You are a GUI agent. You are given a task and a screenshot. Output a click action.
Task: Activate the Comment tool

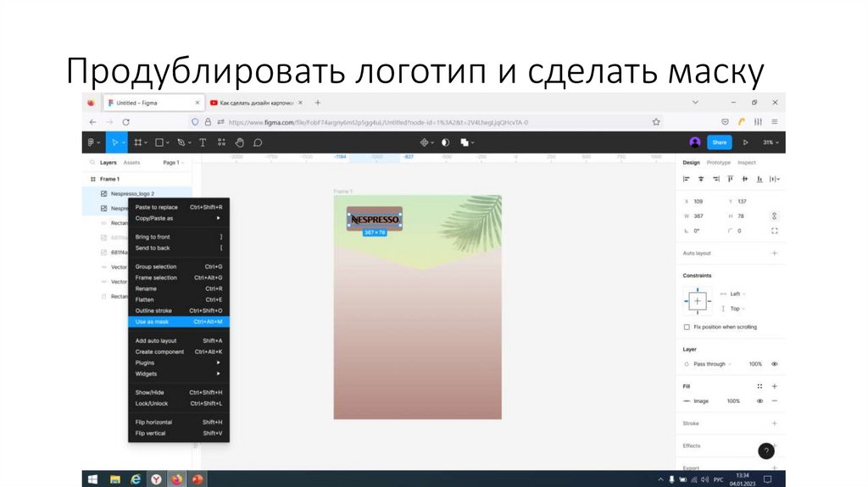(257, 143)
